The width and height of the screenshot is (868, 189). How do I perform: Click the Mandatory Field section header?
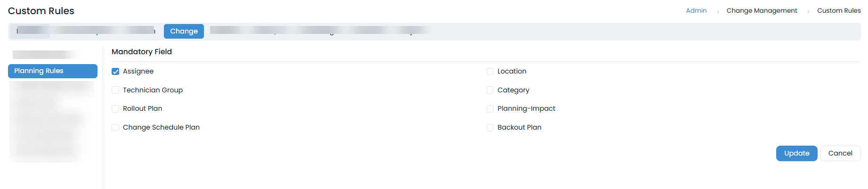[142, 52]
